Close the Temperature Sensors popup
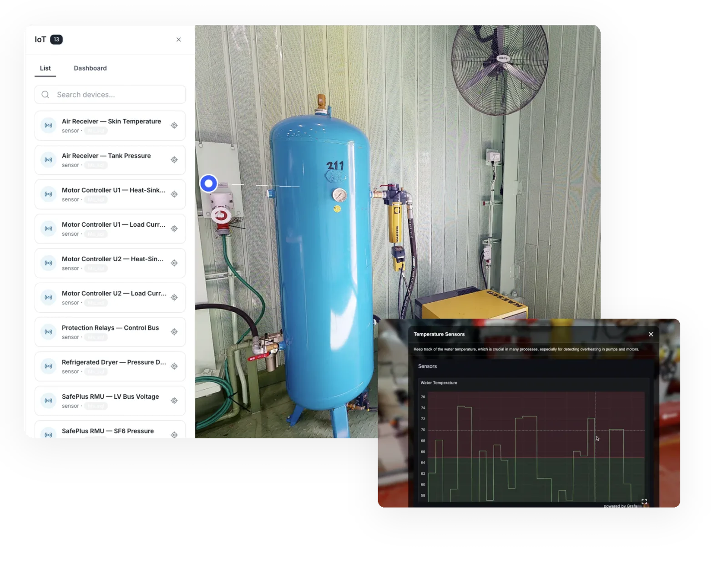 (x=651, y=334)
